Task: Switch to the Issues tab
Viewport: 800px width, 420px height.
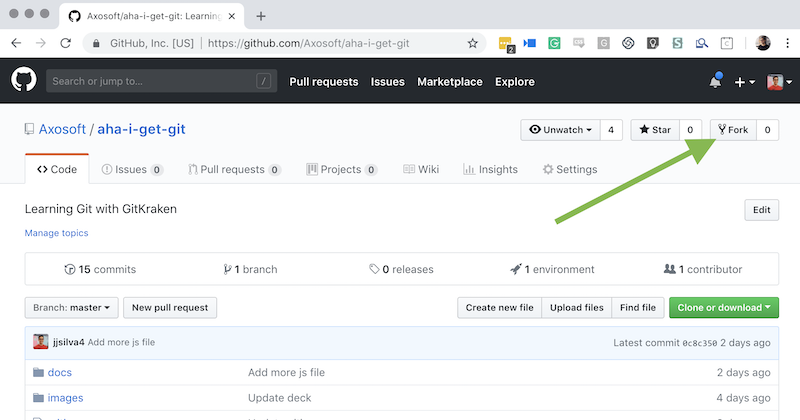Action: coord(131,169)
